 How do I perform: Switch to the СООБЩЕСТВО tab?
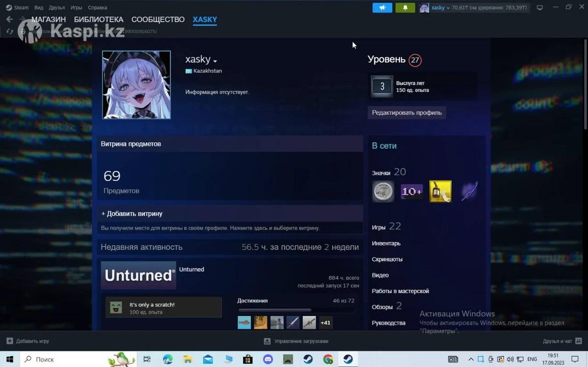[158, 20]
